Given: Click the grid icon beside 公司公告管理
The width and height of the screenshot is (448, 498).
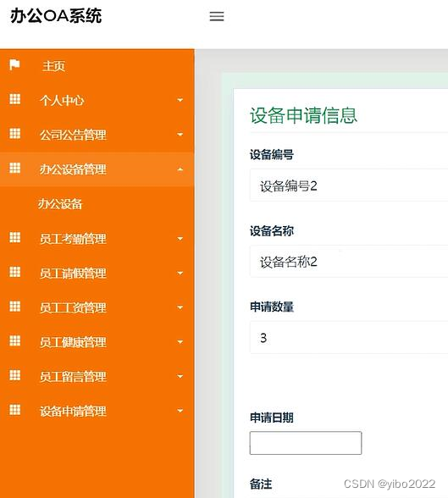Looking at the screenshot, I should click(x=15, y=134).
